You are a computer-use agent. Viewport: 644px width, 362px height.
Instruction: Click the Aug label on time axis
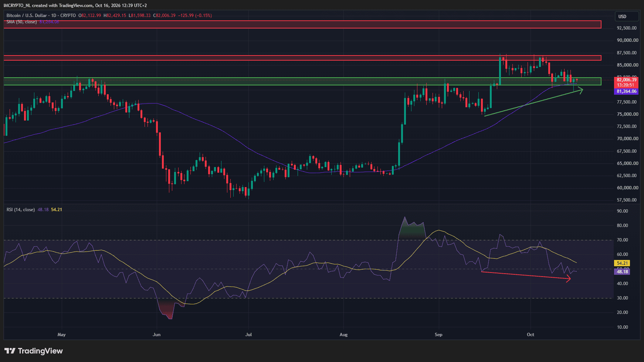tap(343, 335)
